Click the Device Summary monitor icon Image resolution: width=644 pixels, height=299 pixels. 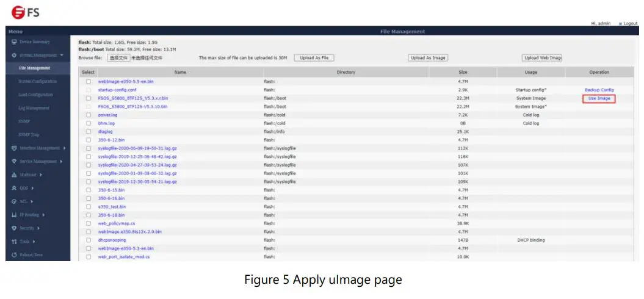(14, 42)
